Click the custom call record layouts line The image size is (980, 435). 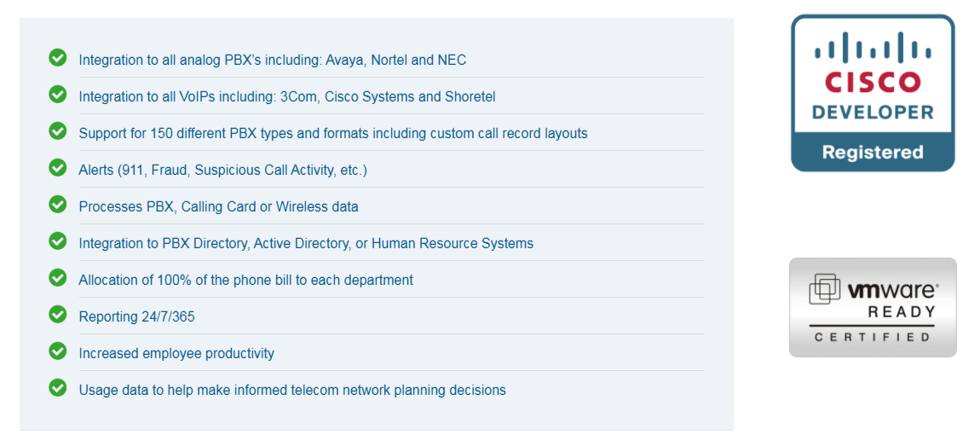[x=332, y=134]
